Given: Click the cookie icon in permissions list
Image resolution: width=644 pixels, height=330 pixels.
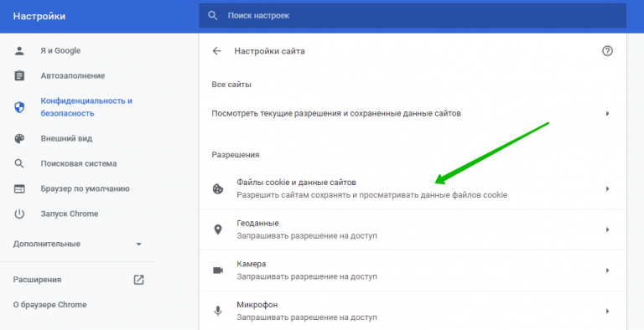Looking at the screenshot, I should pyautogui.click(x=218, y=188).
